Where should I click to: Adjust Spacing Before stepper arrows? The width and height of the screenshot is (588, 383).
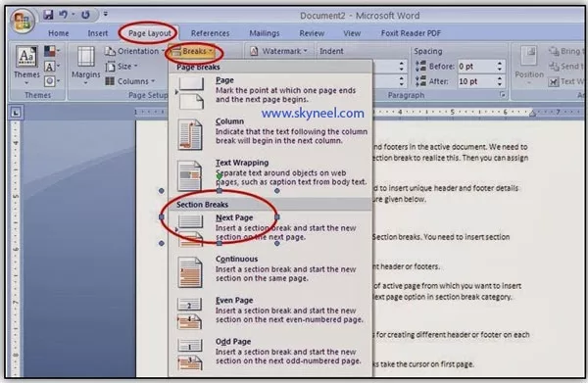pyautogui.click(x=500, y=67)
